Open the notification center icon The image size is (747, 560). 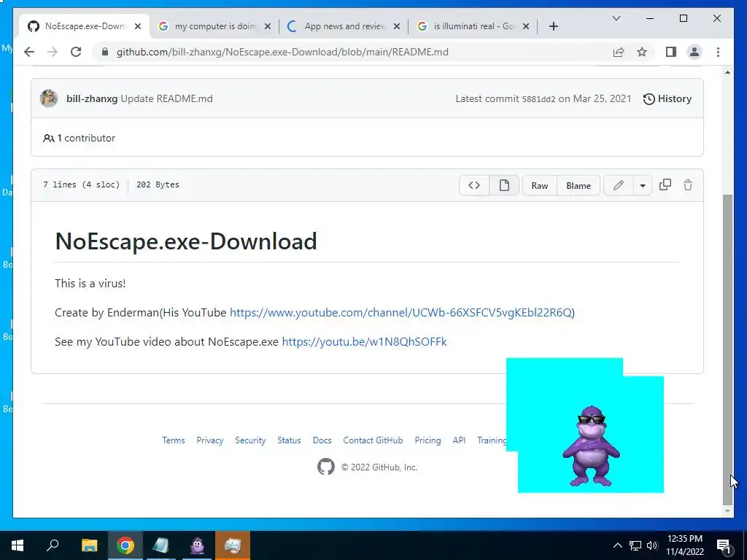click(724, 546)
